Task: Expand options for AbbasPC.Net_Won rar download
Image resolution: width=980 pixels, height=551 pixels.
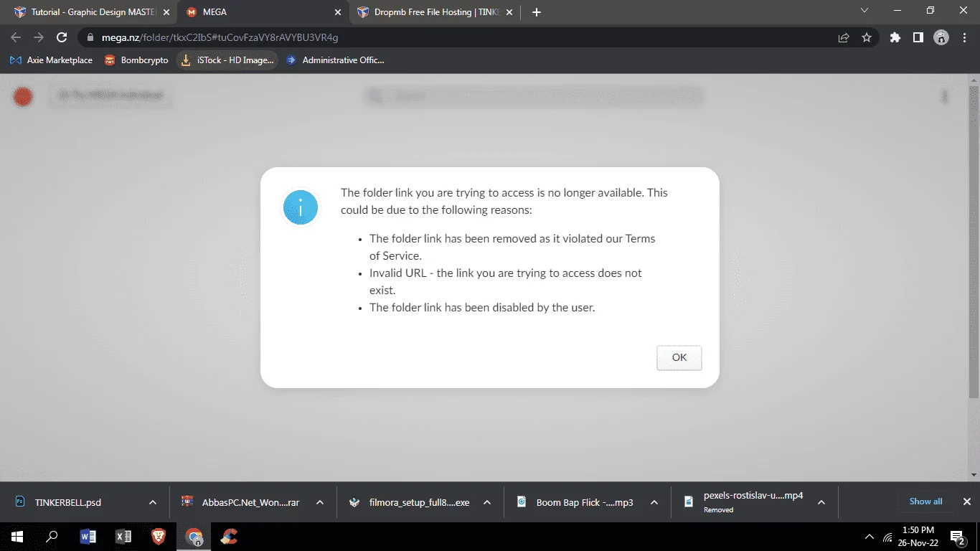Action: click(x=320, y=502)
